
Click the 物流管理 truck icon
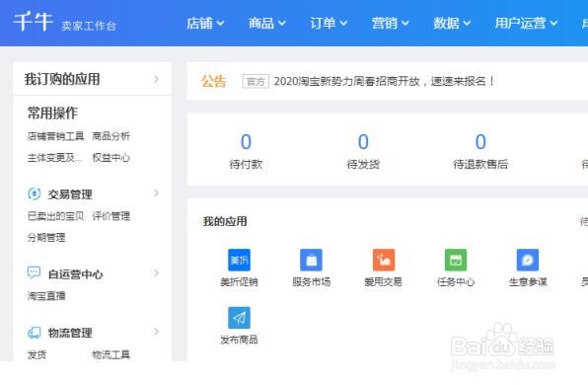35,332
